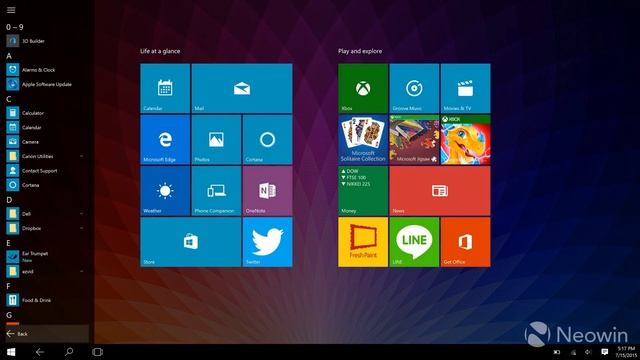Open the Get Office tile
640x360 pixels.
pyautogui.click(x=465, y=242)
